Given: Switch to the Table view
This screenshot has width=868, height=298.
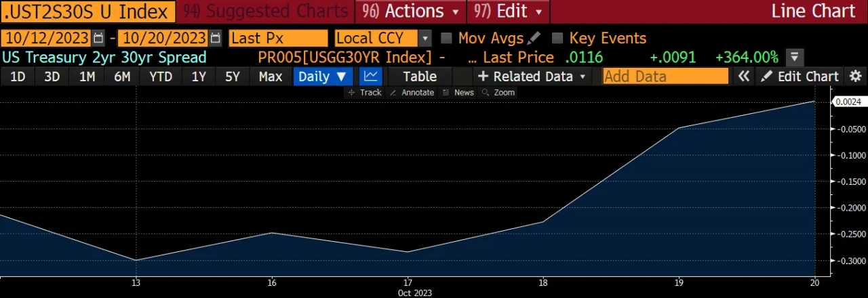Looking at the screenshot, I should 420,77.
